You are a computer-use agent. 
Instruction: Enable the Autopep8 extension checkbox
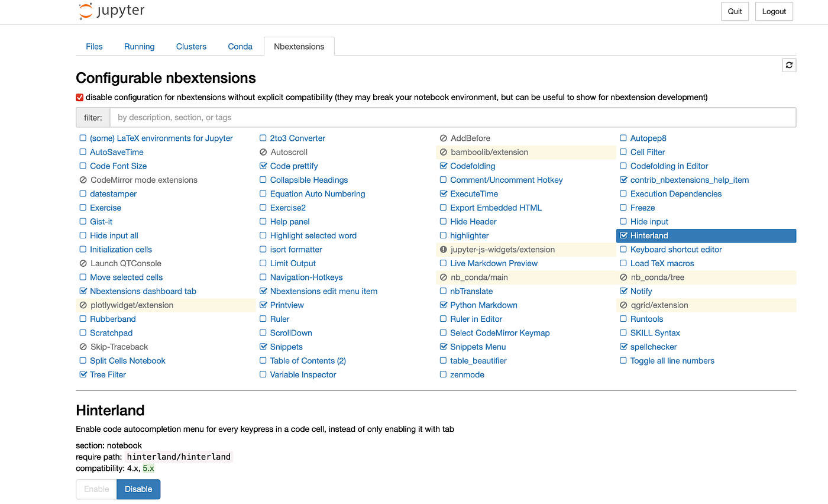tap(623, 138)
